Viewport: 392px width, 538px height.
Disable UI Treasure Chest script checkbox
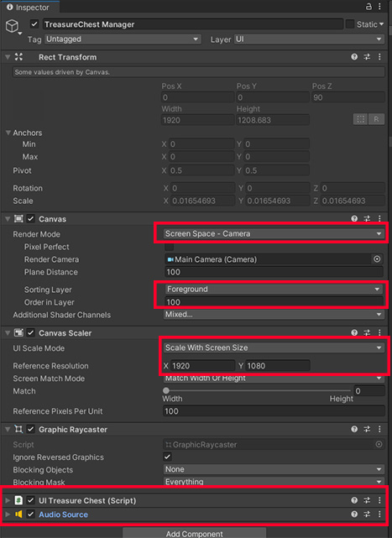pos(31,500)
